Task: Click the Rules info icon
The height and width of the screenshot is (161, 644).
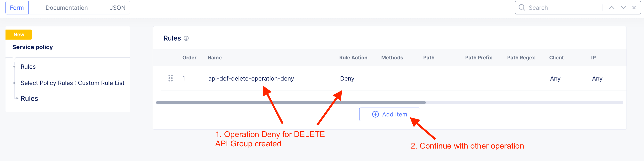Action: click(186, 38)
